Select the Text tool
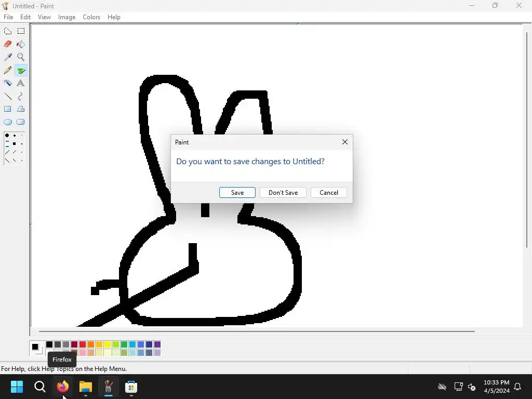The image size is (532, 399). tap(21, 83)
